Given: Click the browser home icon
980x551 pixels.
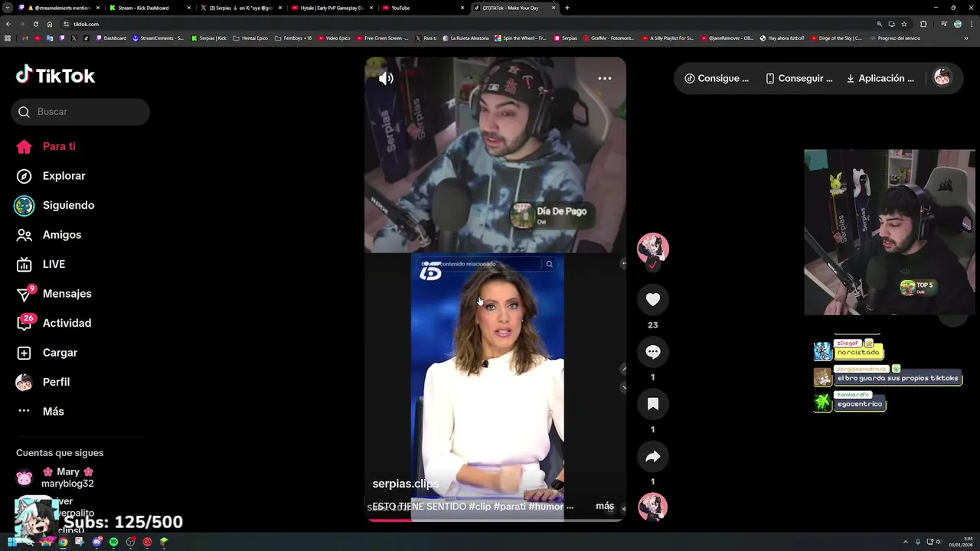Looking at the screenshot, I should 50,24.
